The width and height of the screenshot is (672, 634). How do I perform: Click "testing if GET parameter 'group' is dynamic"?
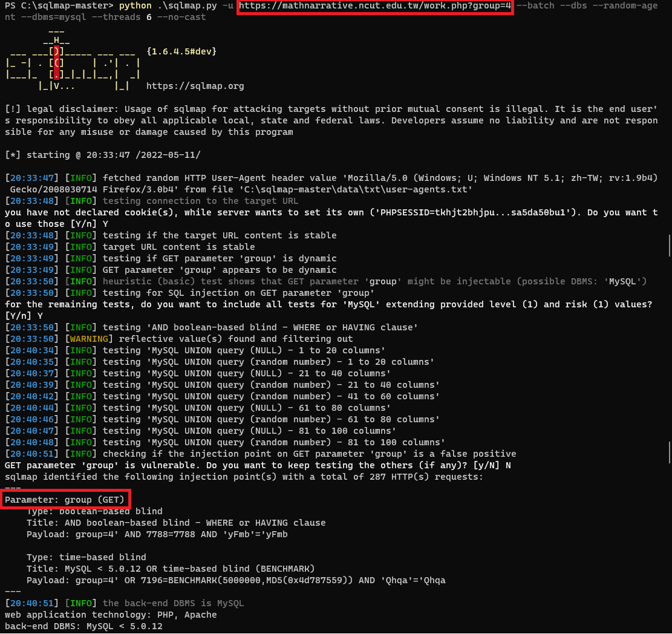coord(171,258)
